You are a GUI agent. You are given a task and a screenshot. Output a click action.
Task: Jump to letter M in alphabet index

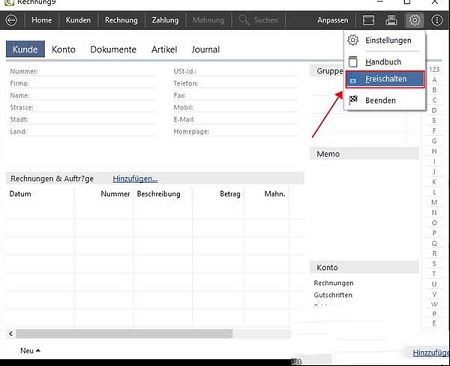pos(434,202)
